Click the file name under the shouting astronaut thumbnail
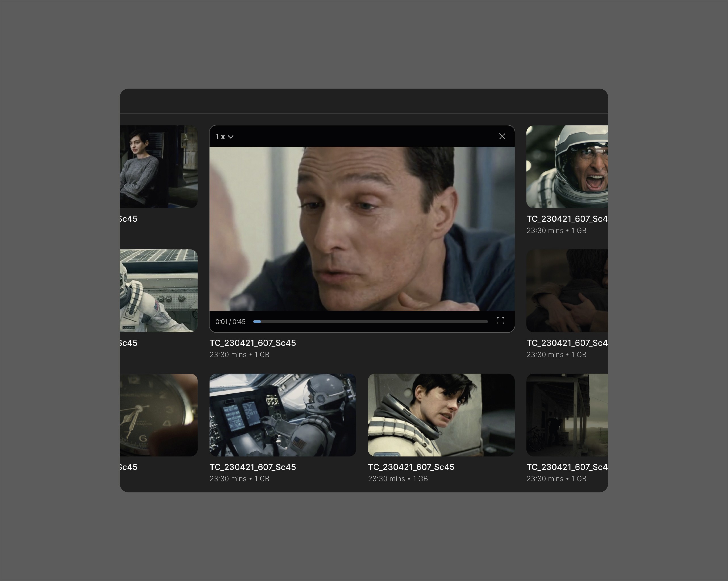 567,219
